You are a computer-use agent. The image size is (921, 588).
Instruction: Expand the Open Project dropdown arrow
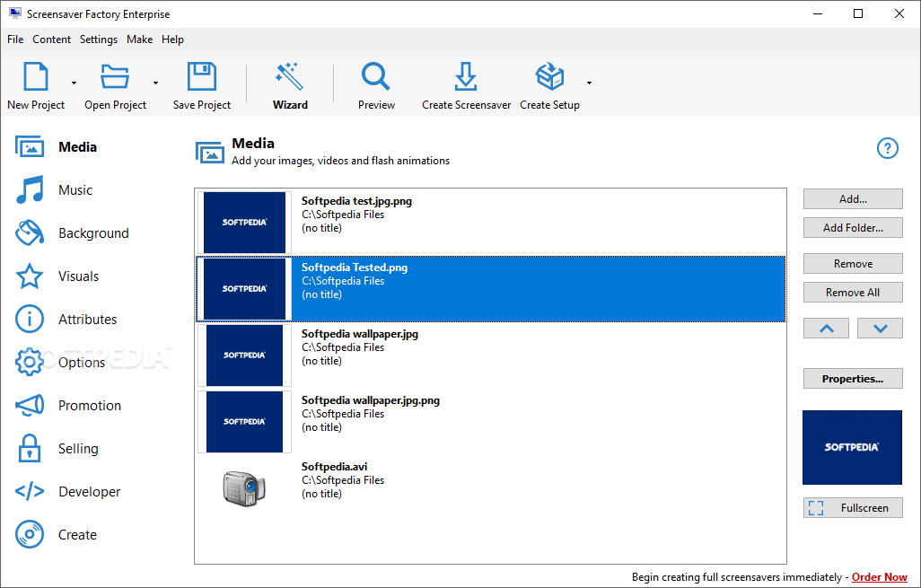[155, 83]
